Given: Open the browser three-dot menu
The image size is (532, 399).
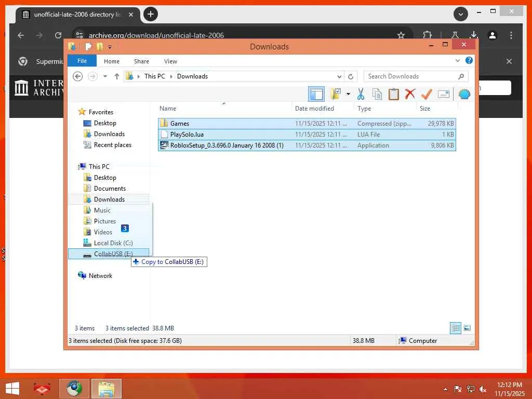Looking at the screenshot, I should click(511, 35).
